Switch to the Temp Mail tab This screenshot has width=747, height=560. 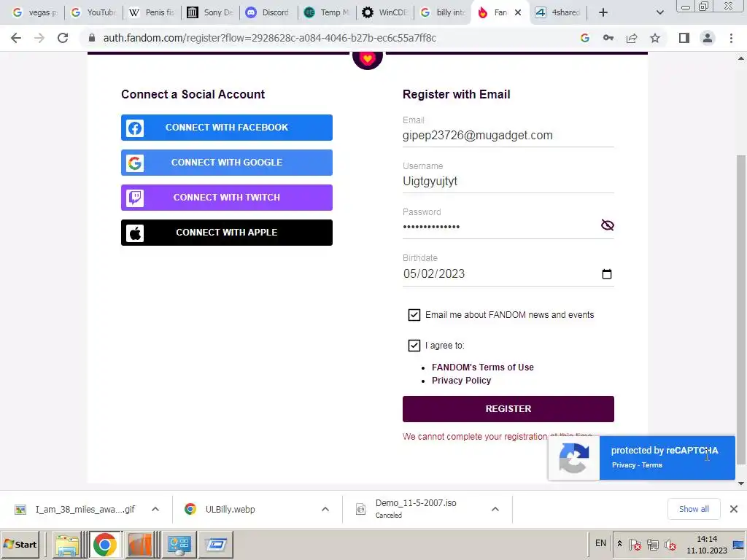point(328,12)
